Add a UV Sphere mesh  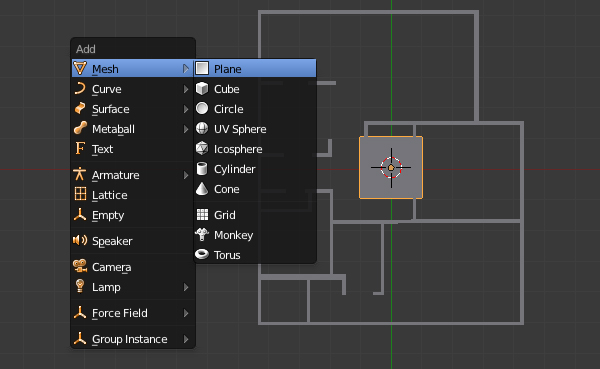tap(255, 129)
